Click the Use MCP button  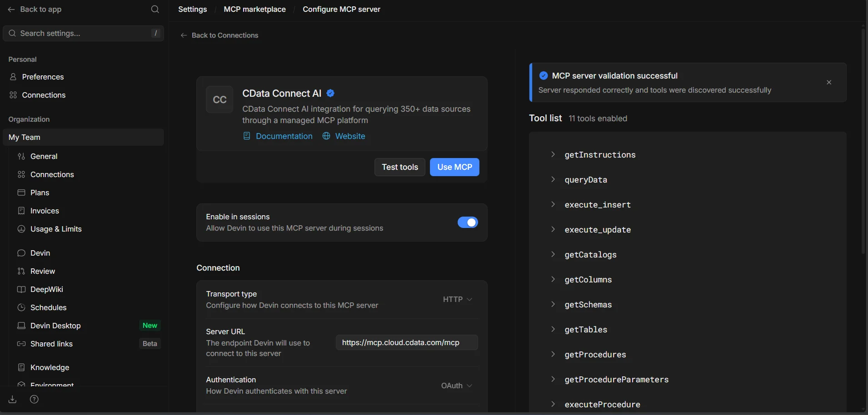pos(454,167)
